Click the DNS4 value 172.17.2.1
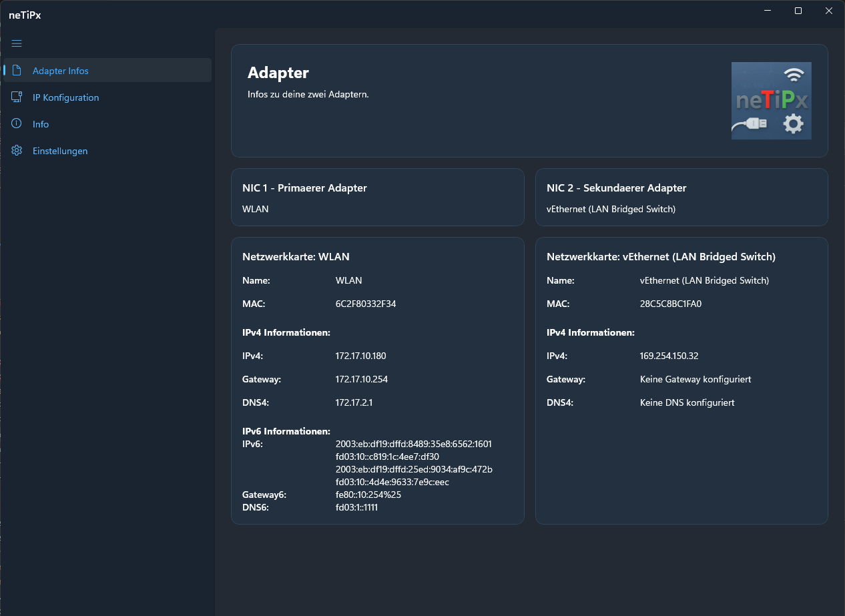The height and width of the screenshot is (616, 845). [354, 403]
